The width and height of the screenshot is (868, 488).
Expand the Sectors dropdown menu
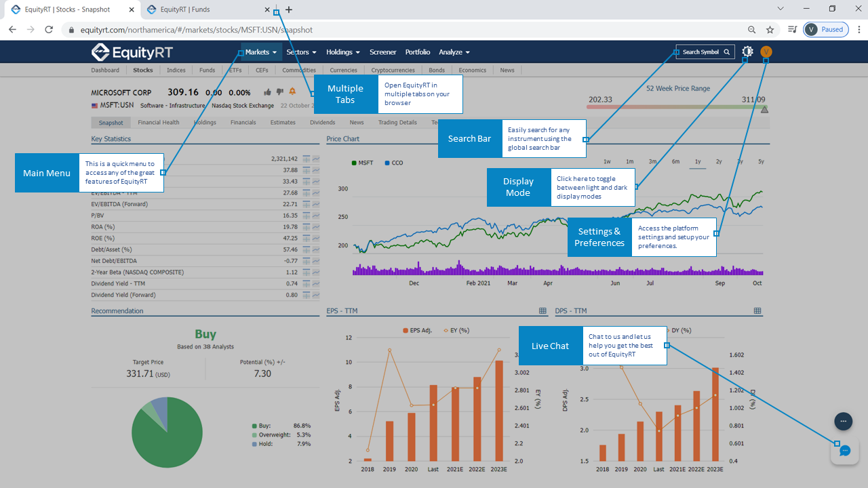pos(301,52)
